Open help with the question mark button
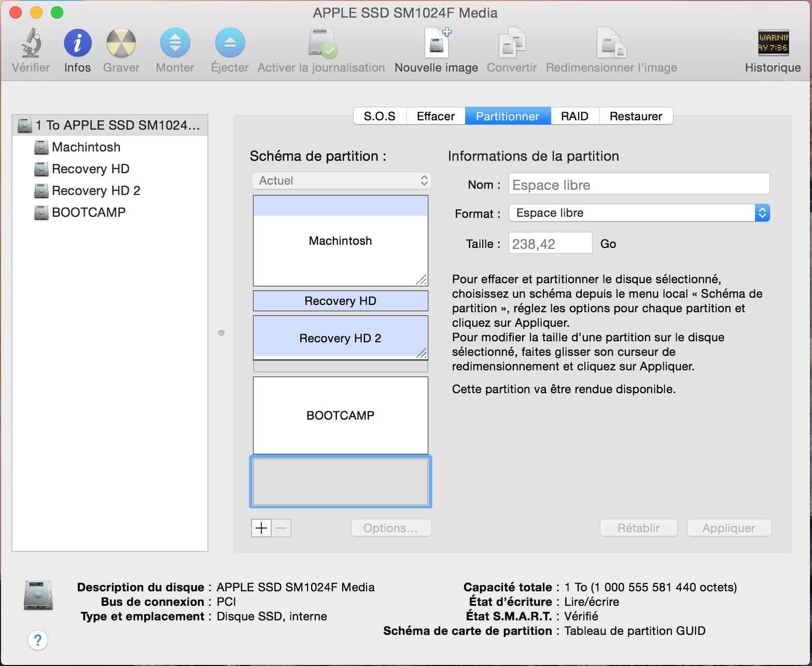 point(38,640)
